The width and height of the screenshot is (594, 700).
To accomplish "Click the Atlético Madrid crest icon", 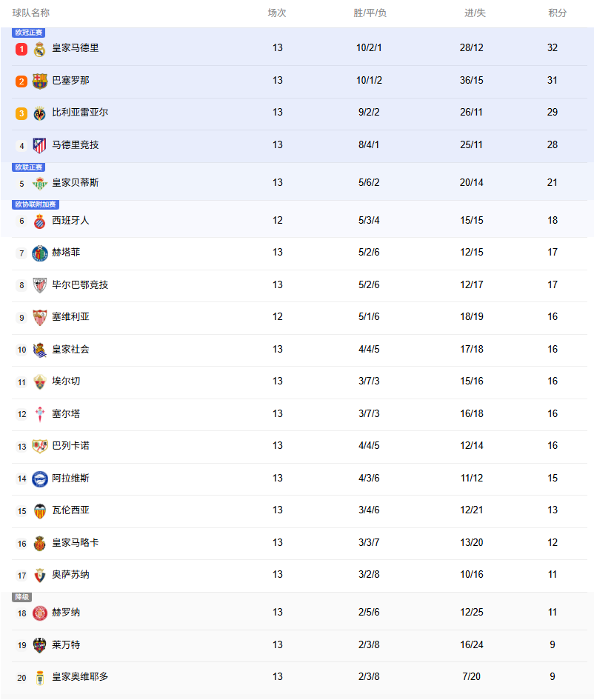I will pos(40,145).
